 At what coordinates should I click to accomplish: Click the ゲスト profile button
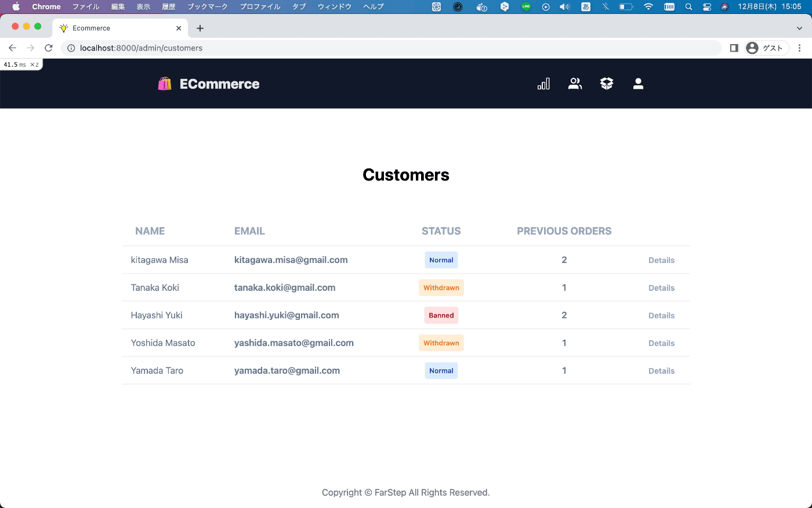point(766,48)
